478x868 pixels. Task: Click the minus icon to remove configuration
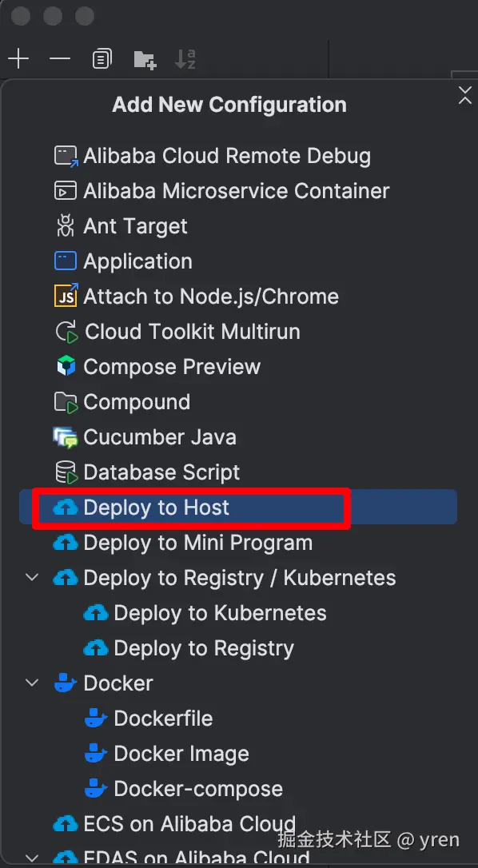coord(60,58)
